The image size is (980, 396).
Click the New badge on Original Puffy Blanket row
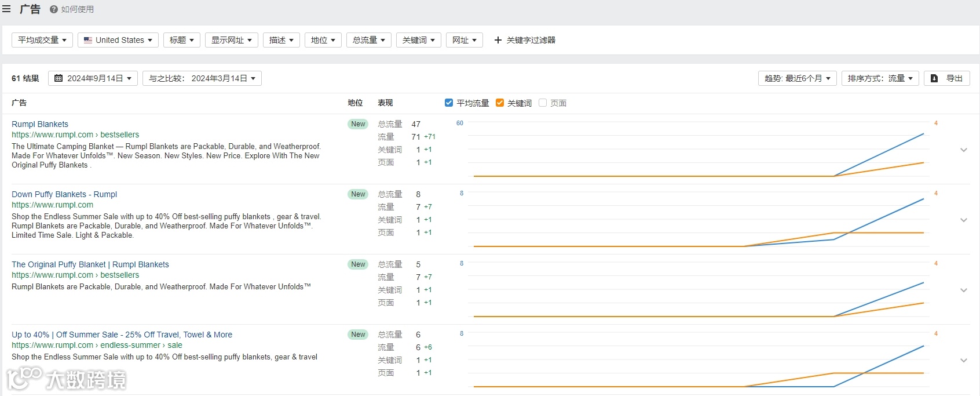coord(358,264)
